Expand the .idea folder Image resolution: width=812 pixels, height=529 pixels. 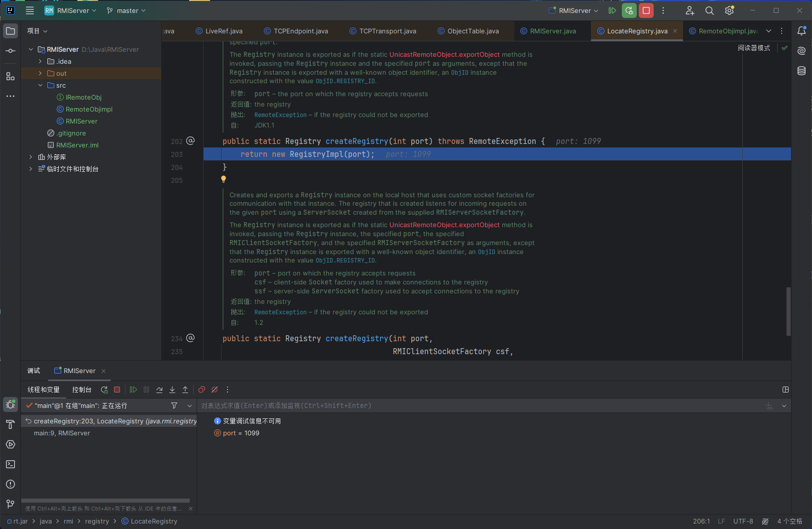[x=40, y=61]
